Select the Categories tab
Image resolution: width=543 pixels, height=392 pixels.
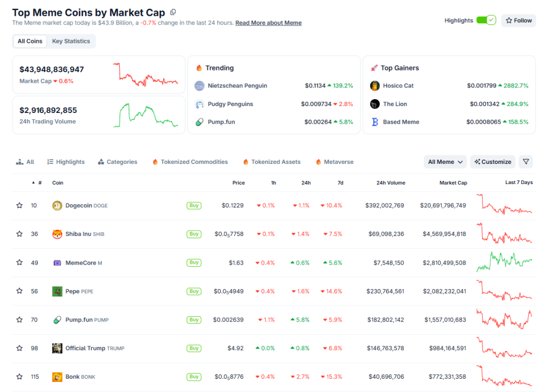coord(117,162)
